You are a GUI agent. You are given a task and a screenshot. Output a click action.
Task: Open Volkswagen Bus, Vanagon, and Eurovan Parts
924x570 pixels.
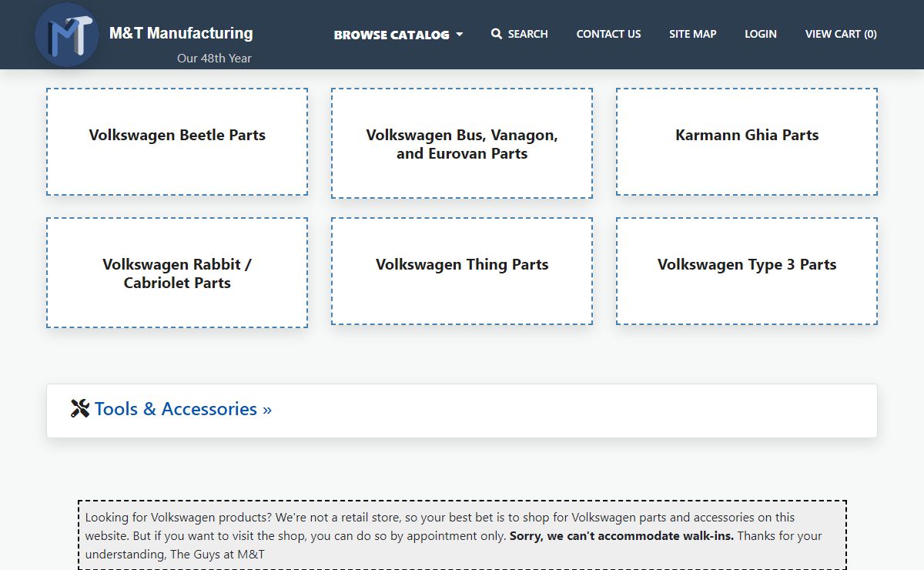pyautogui.click(x=462, y=143)
